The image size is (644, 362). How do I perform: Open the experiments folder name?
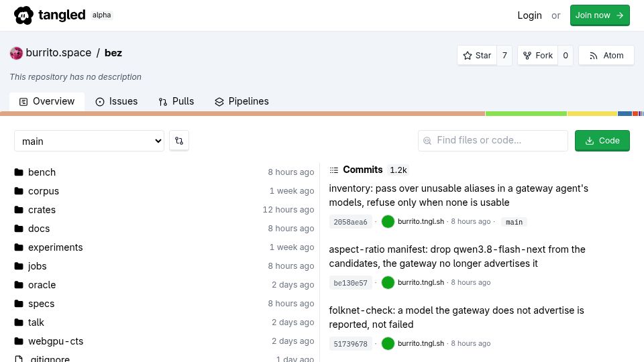click(x=56, y=247)
